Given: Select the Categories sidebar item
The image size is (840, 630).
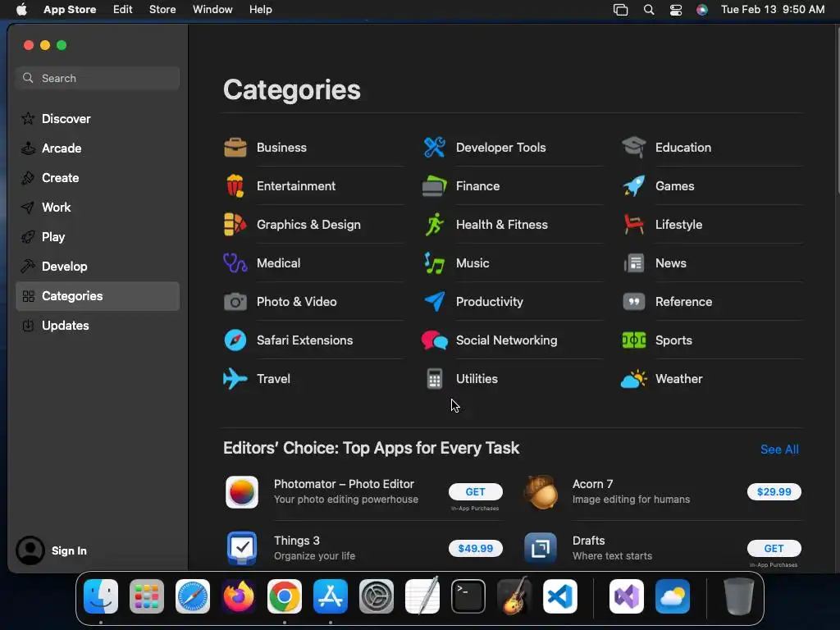Looking at the screenshot, I should [x=98, y=296].
